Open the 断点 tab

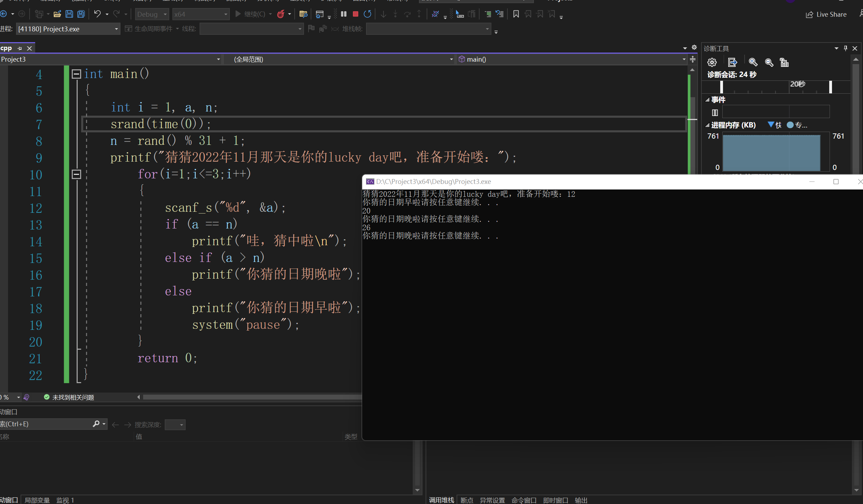(x=467, y=500)
